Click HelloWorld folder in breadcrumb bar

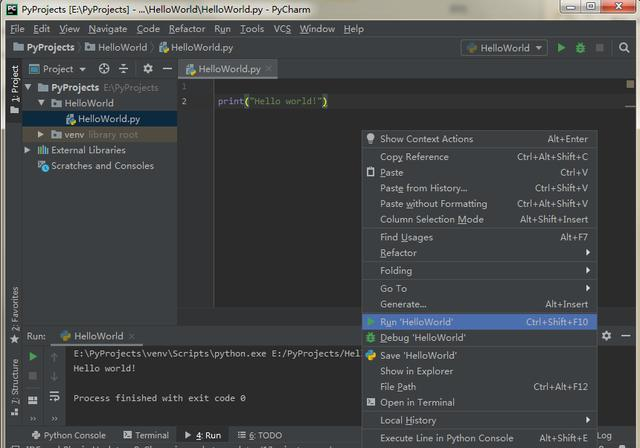pos(116,47)
